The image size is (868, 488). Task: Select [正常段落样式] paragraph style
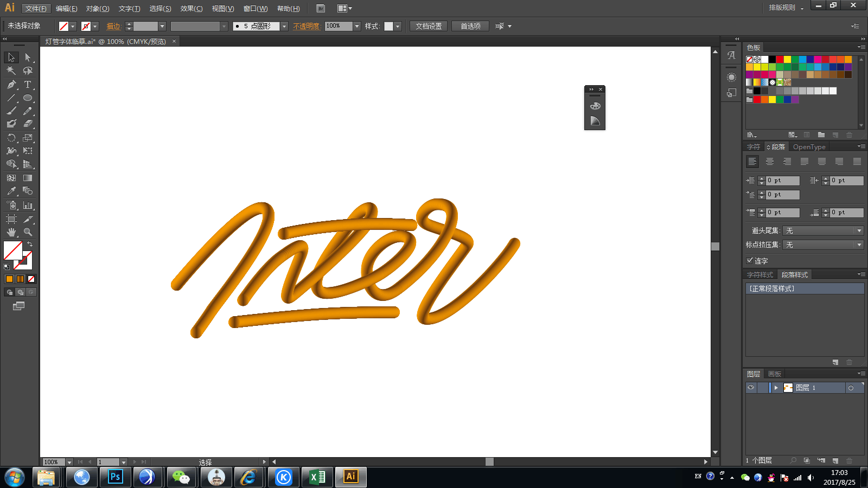tap(805, 288)
